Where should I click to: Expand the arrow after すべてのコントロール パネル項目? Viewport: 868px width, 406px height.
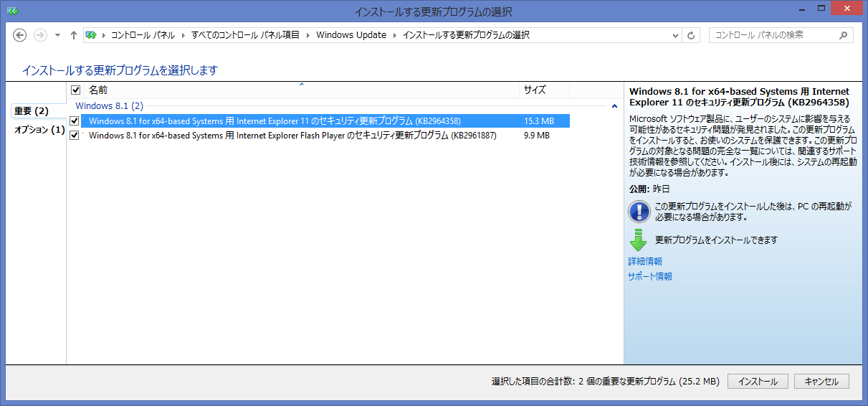click(x=308, y=35)
